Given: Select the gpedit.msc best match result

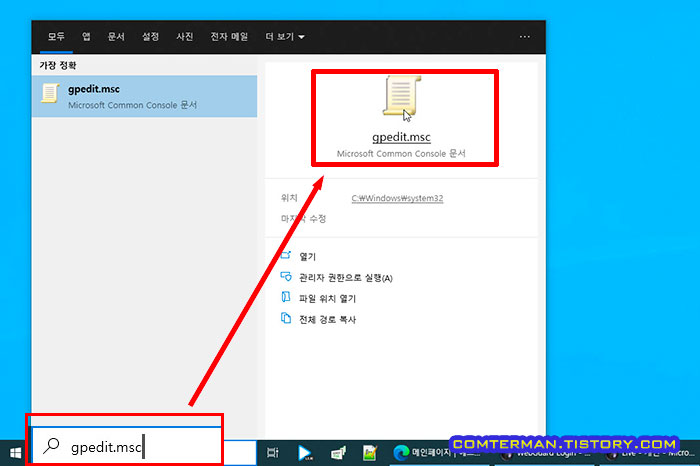Looking at the screenshot, I should click(x=144, y=96).
